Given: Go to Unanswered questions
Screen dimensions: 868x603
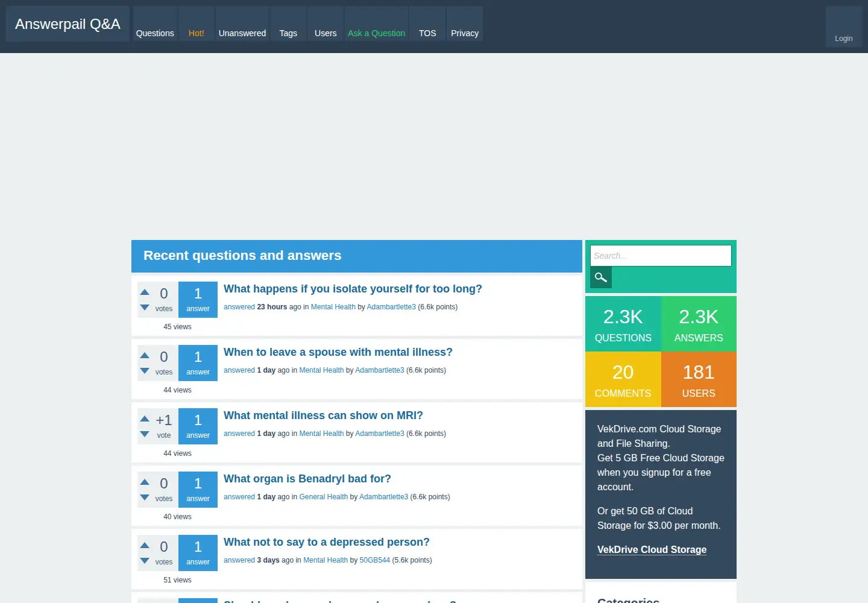Looking at the screenshot, I should point(242,24).
